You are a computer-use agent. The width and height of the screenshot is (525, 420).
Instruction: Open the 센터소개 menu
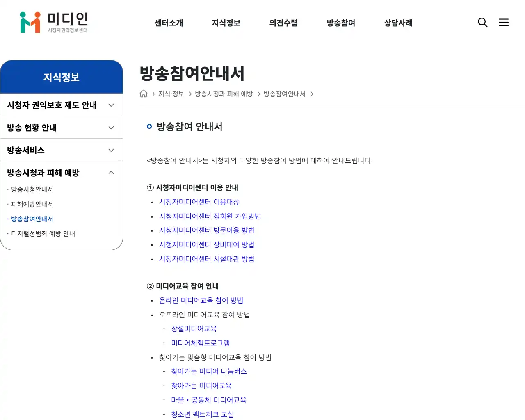(169, 23)
